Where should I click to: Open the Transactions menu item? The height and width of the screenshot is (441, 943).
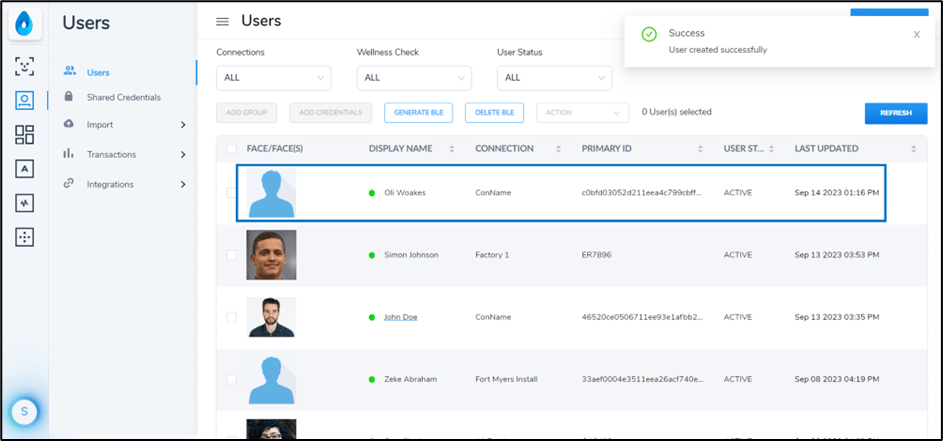tap(111, 155)
